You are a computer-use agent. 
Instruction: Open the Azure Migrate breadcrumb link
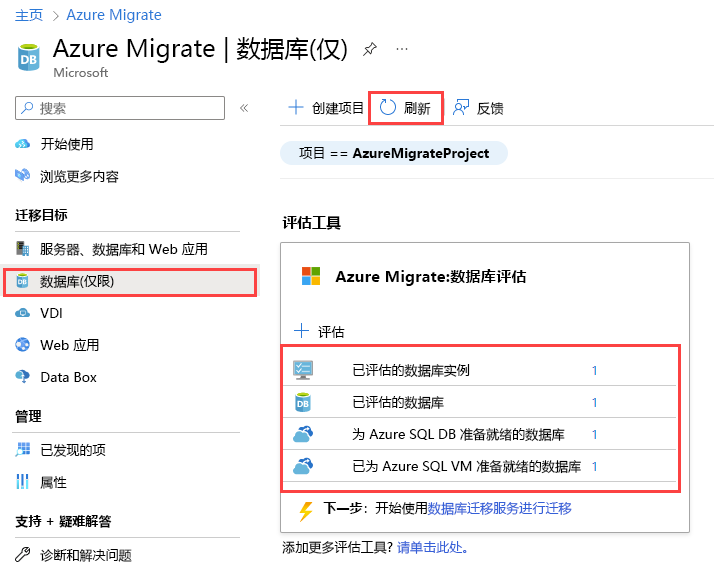click(x=114, y=15)
